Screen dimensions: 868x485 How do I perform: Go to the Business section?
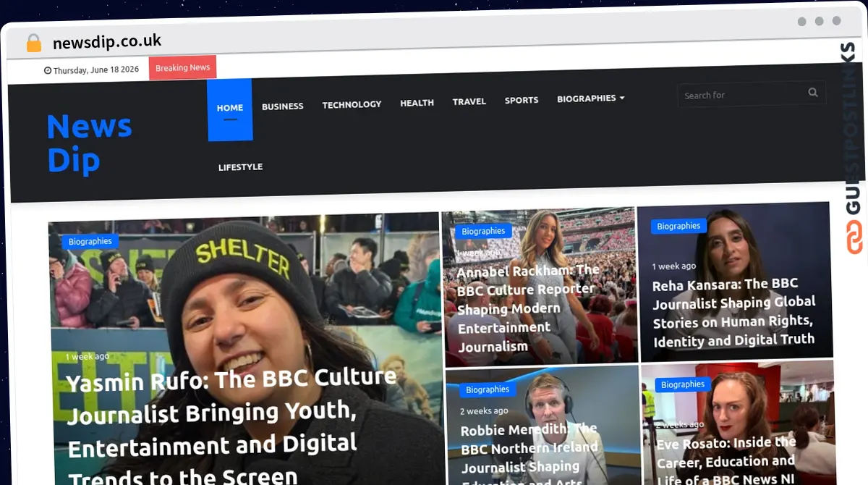tap(282, 106)
